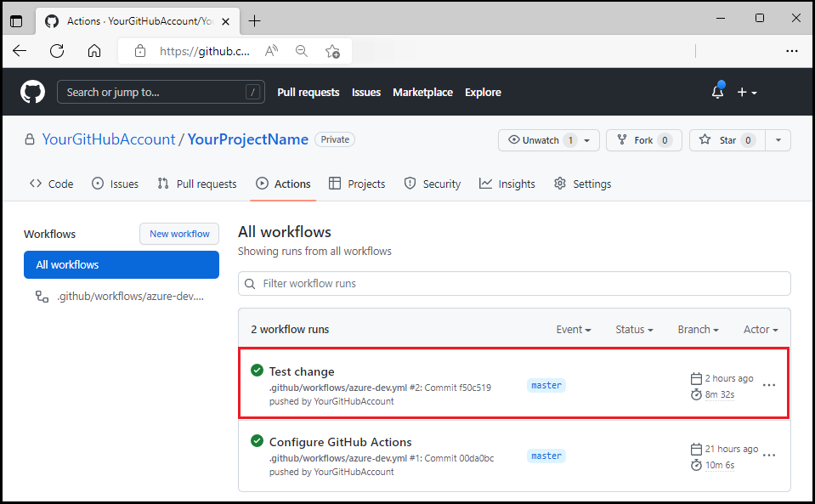Image resolution: width=815 pixels, height=504 pixels.
Task: Click the New workflow button
Action: point(178,234)
